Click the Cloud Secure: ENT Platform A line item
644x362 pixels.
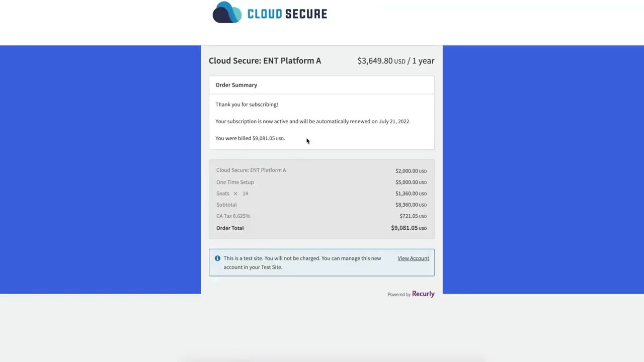[x=251, y=170]
